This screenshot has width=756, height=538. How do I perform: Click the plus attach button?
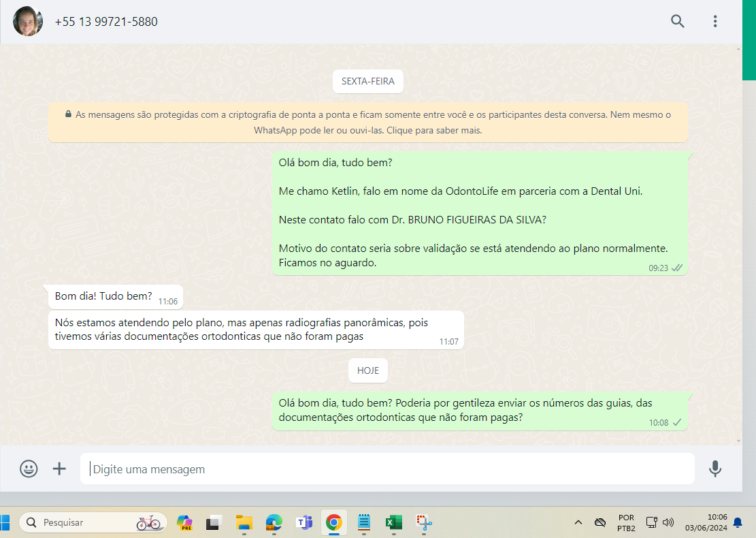[x=60, y=469]
